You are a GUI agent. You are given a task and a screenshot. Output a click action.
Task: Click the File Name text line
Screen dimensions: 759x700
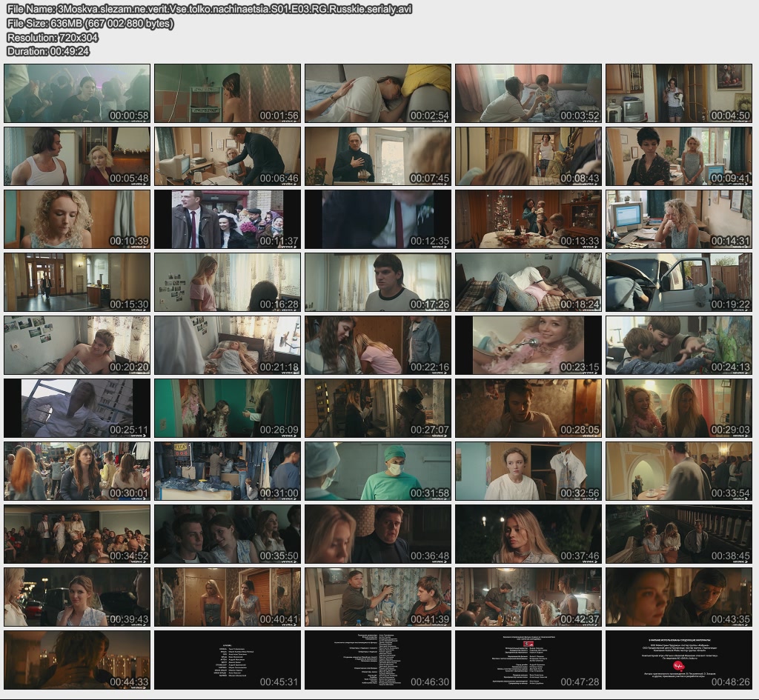[209, 9]
